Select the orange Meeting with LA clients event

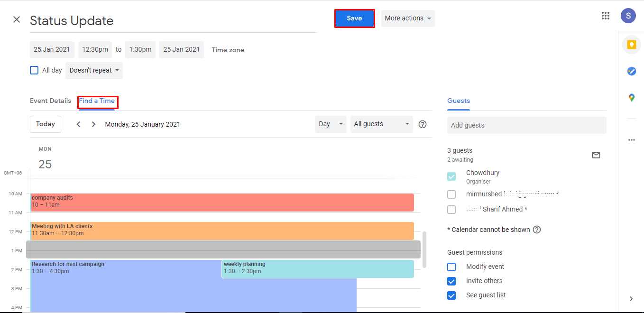[x=222, y=231]
